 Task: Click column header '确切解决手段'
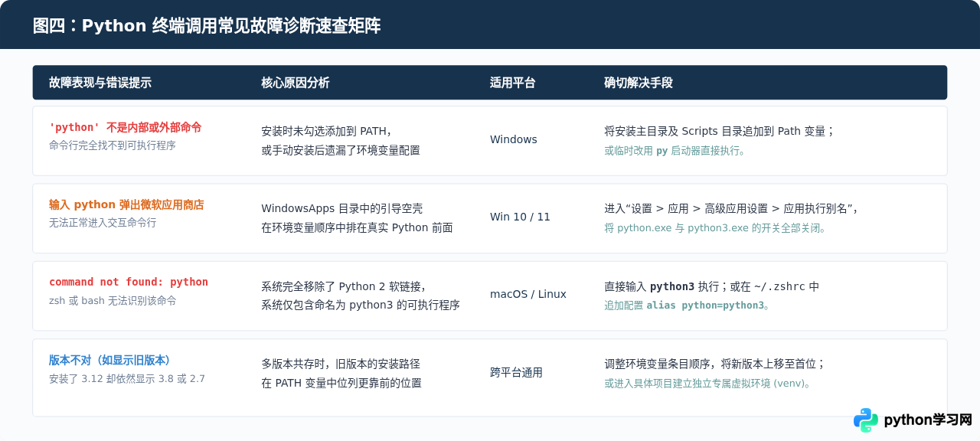639,83
